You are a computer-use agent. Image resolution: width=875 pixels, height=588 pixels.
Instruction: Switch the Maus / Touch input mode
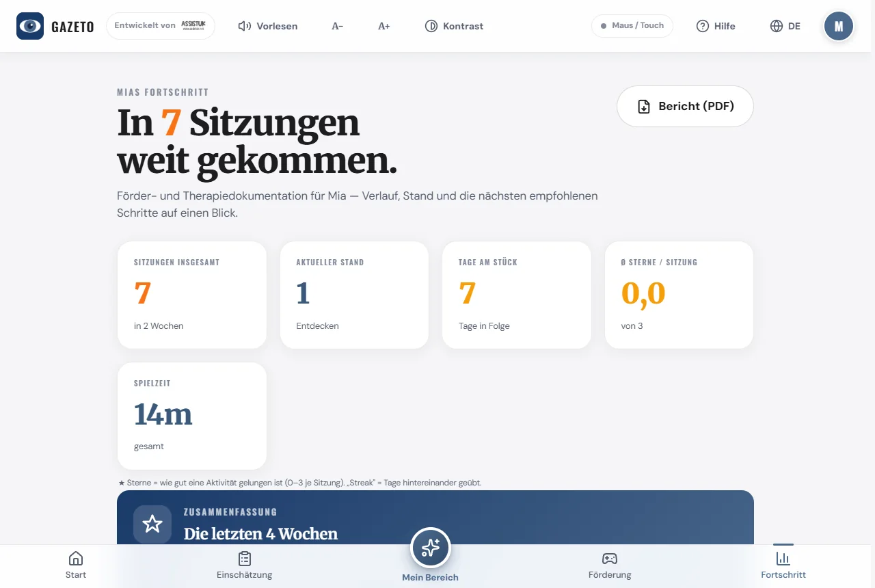pyautogui.click(x=632, y=26)
